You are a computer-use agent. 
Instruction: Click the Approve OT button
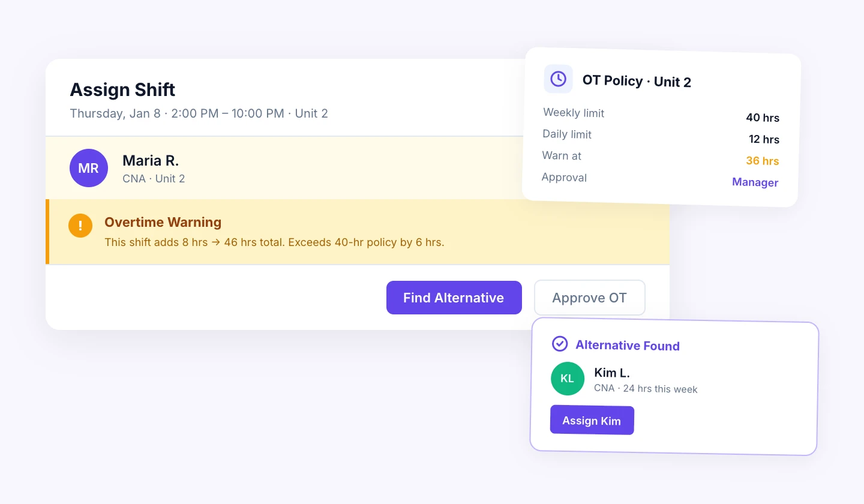[589, 298]
